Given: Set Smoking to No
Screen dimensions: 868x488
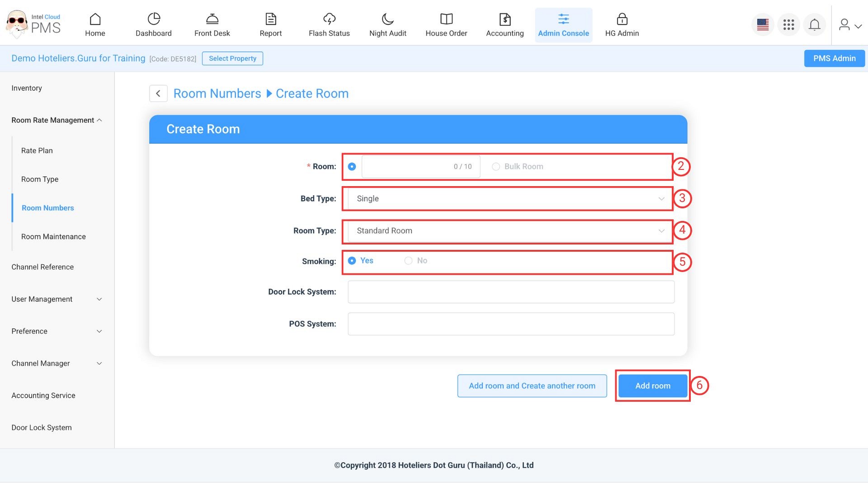Looking at the screenshot, I should (408, 261).
